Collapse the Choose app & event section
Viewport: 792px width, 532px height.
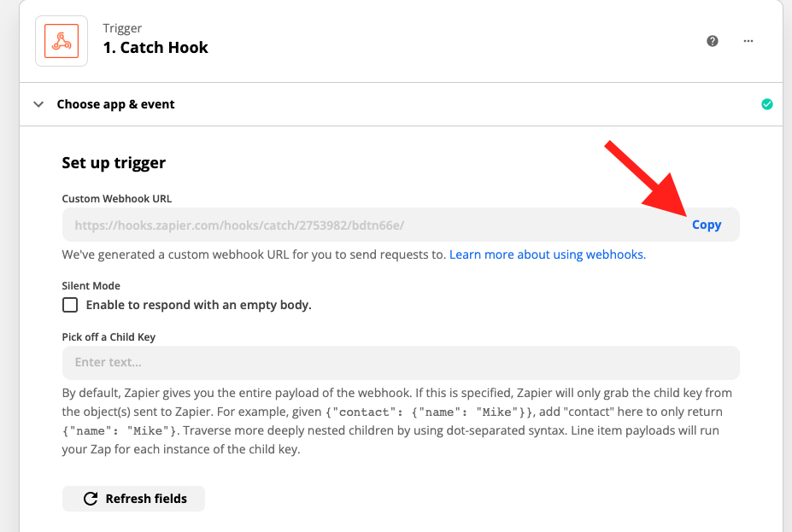[38, 104]
